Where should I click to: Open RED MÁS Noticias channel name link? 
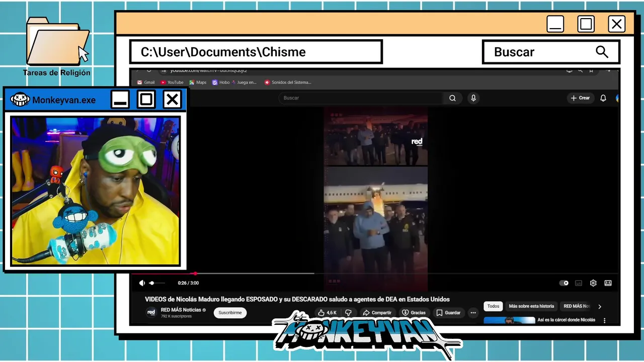point(181,310)
